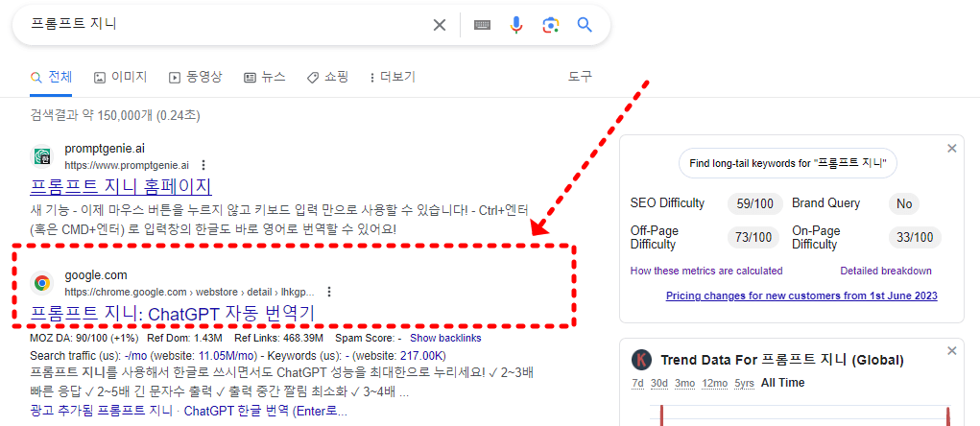
Task: Start voice search with the microphone icon
Action: 516,25
